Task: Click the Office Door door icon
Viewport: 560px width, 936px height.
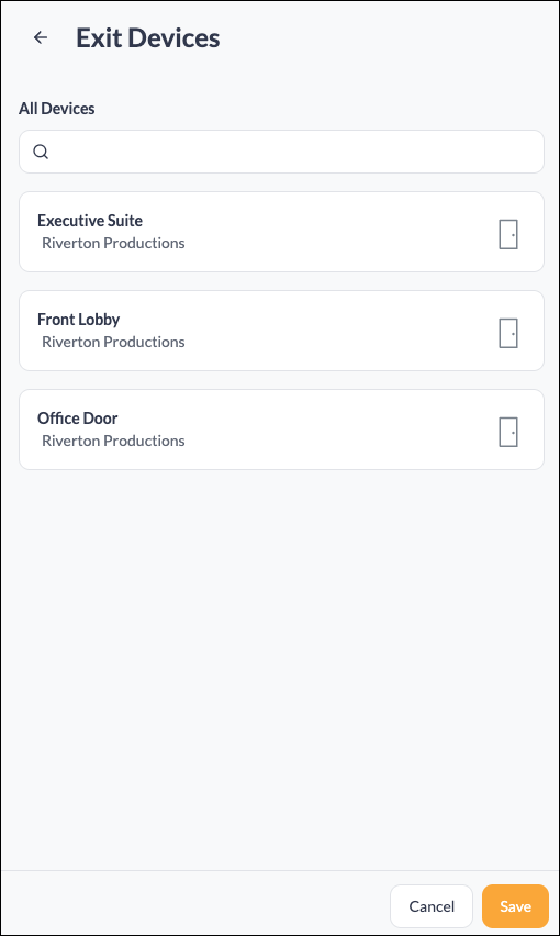Action: click(x=508, y=432)
